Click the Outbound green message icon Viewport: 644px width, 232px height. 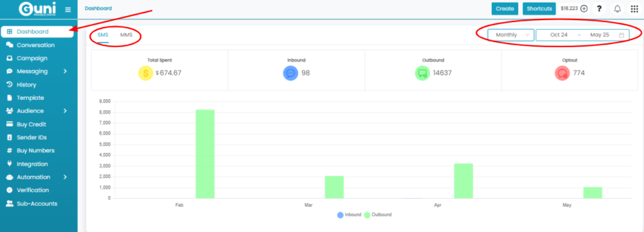(422, 73)
